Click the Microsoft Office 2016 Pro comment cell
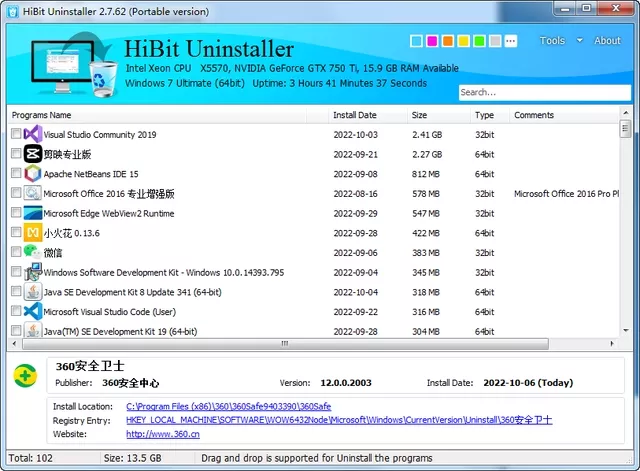This screenshot has height=471, width=640. 566,194
